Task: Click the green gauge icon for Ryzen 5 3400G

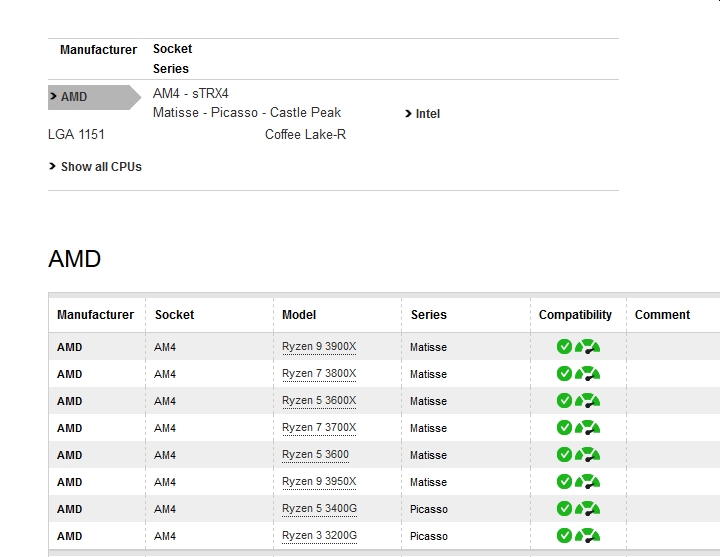Action: point(587,509)
